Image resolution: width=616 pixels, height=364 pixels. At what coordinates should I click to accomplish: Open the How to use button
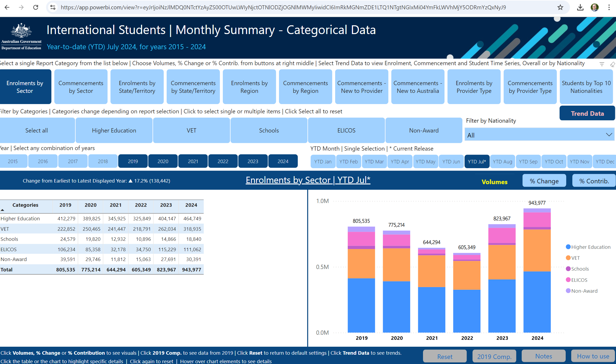pos(593,356)
